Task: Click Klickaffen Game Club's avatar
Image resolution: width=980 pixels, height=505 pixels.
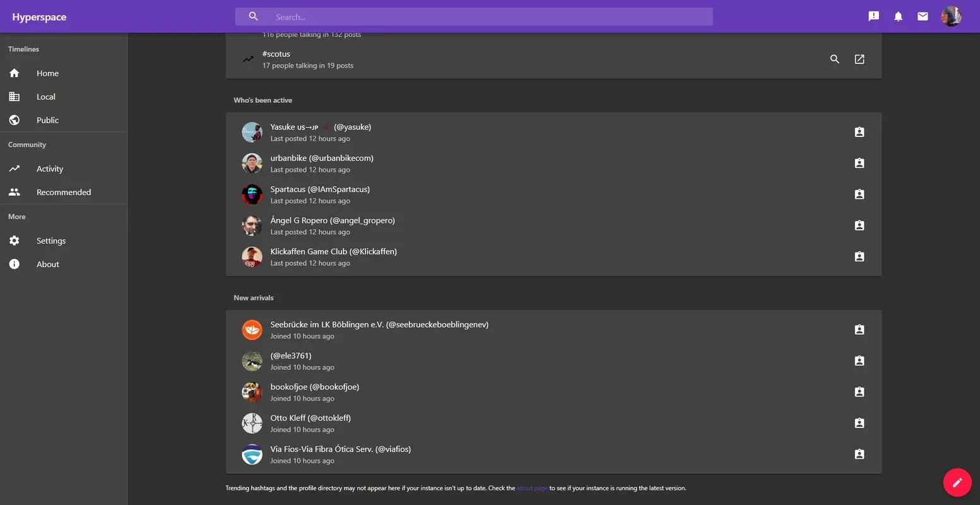Action: click(x=252, y=257)
